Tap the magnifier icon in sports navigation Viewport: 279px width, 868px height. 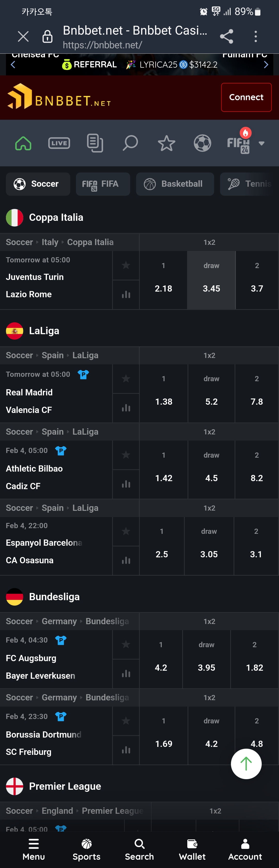pos(130,143)
